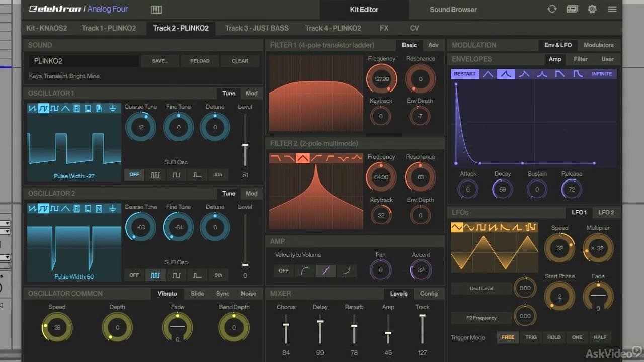Viewport: 644px width, 362px height.
Task: Switch to Track 1 - PLINKO2 tab
Action: click(109, 28)
